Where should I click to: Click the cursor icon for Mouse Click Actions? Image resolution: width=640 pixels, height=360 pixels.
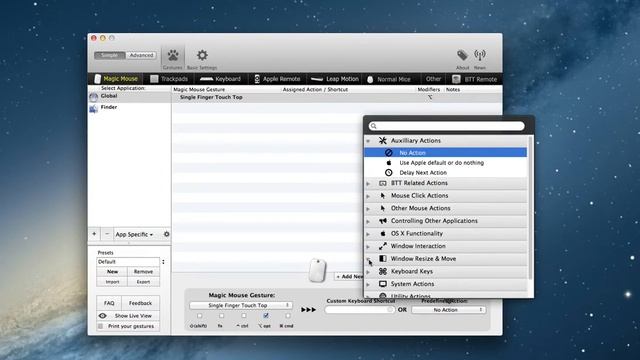(382, 196)
